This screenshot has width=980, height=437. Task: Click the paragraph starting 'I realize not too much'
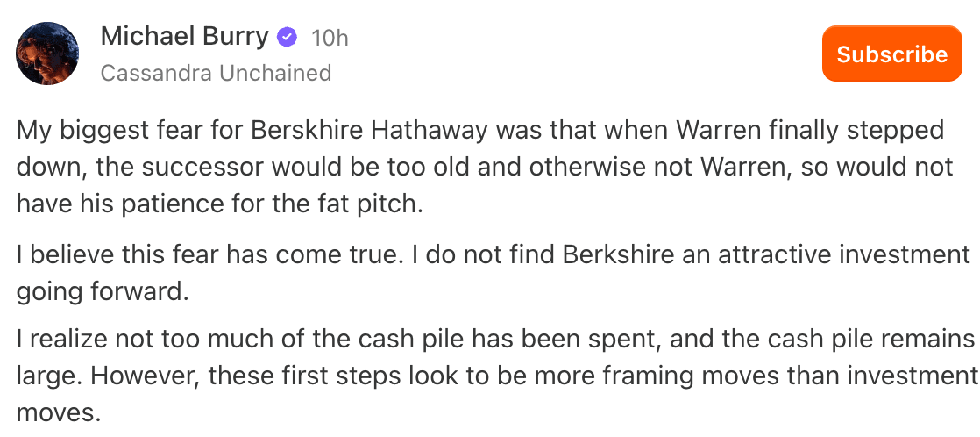(496, 376)
